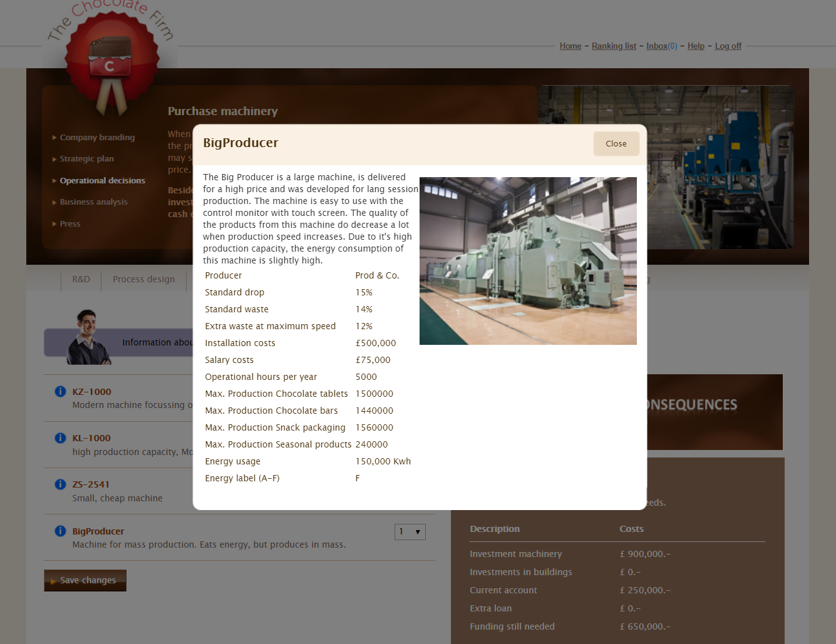Open the BigProducer quantity dropdown
The width and height of the screenshot is (836, 644).
point(410,531)
